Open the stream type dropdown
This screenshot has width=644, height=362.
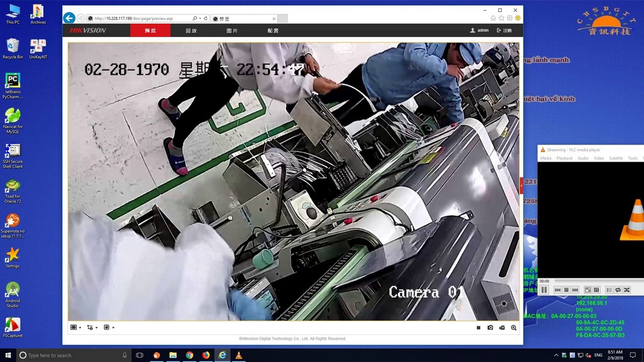(x=92, y=327)
